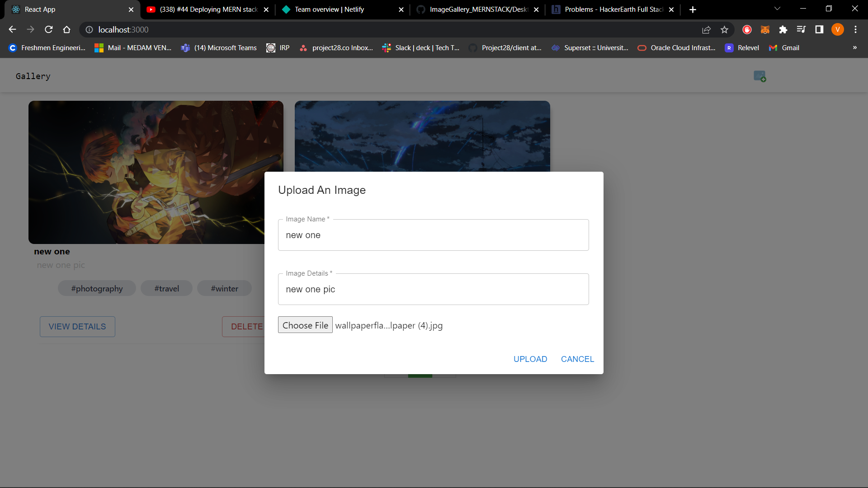Click UPLOAD in the dialog

530,359
